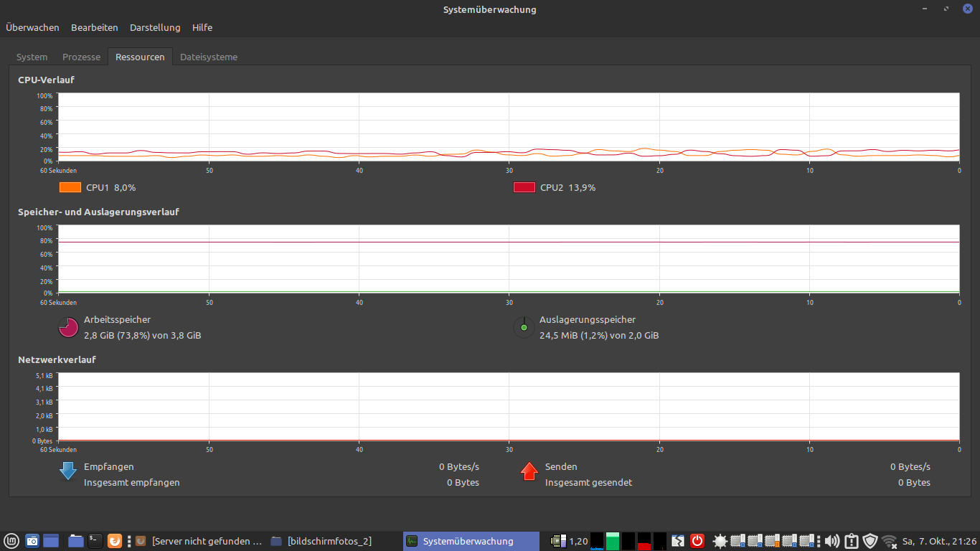Viewport: 980px width, 551px height.
Task: Click inside the memory and swap history graph
Action: (509, 260)
